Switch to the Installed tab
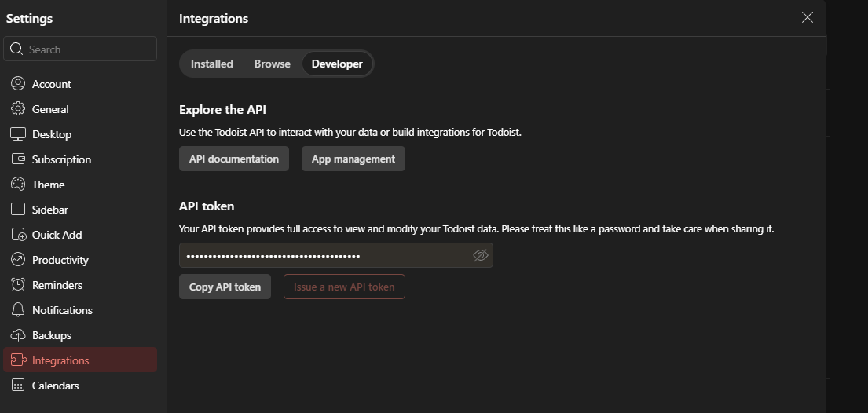 click(212, 64)
